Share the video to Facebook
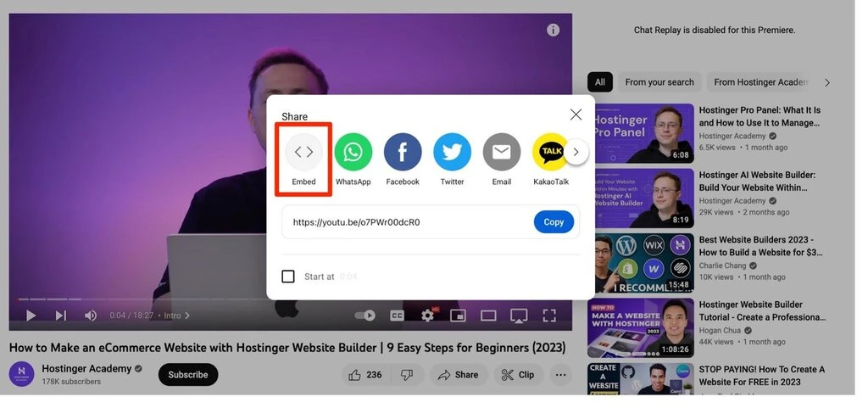 pos(403,152)
